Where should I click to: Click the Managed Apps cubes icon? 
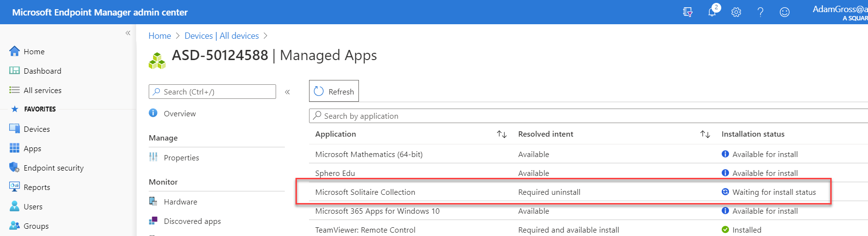click(157, 61)
